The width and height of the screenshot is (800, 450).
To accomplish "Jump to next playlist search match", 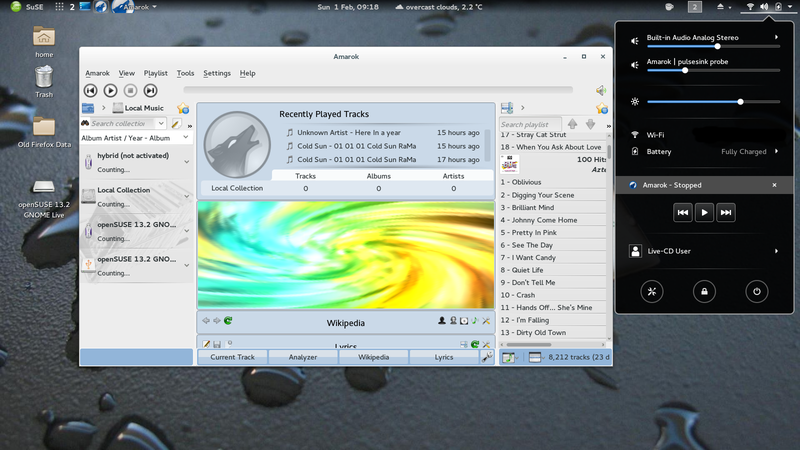I will [x=590, y=124].
